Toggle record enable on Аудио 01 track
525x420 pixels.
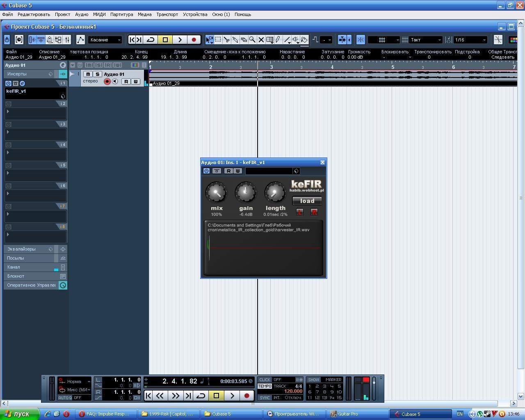[x=107, y=81]
